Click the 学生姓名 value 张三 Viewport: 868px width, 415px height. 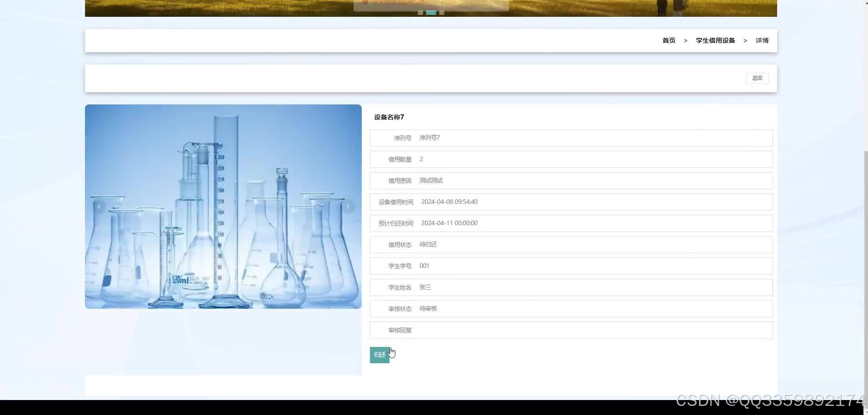425,287
